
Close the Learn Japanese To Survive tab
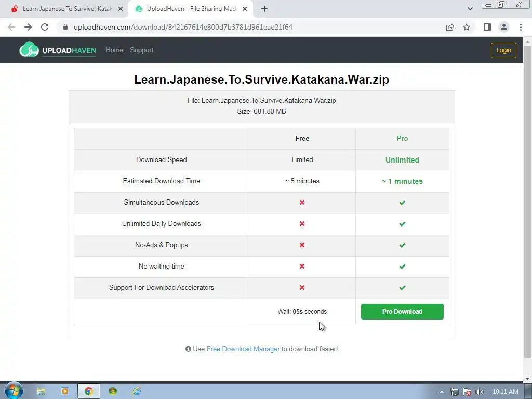point(121,9)
